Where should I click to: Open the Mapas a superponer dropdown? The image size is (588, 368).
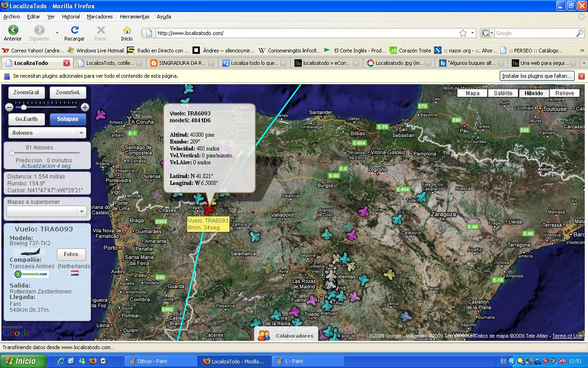point(81,212)
